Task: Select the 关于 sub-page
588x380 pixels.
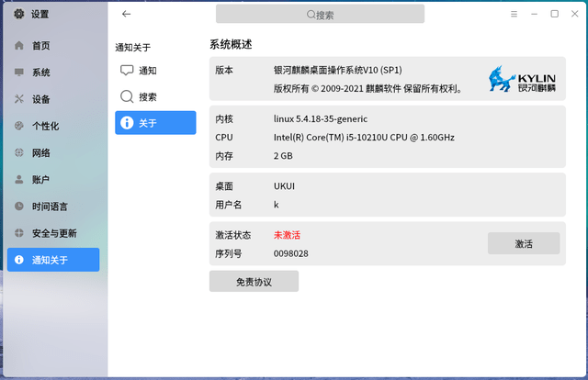Action: (x=155, y=123)
